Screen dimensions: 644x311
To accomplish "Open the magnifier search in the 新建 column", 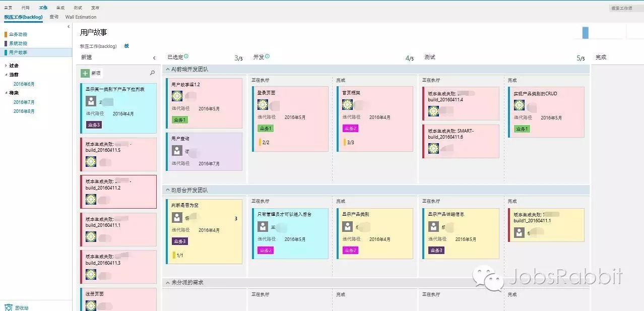I will 153,73.
